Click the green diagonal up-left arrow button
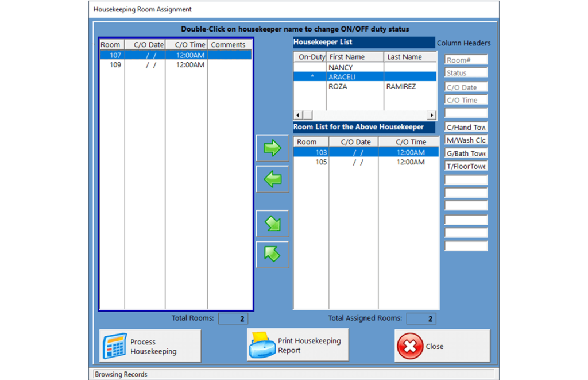 [272, 254]
